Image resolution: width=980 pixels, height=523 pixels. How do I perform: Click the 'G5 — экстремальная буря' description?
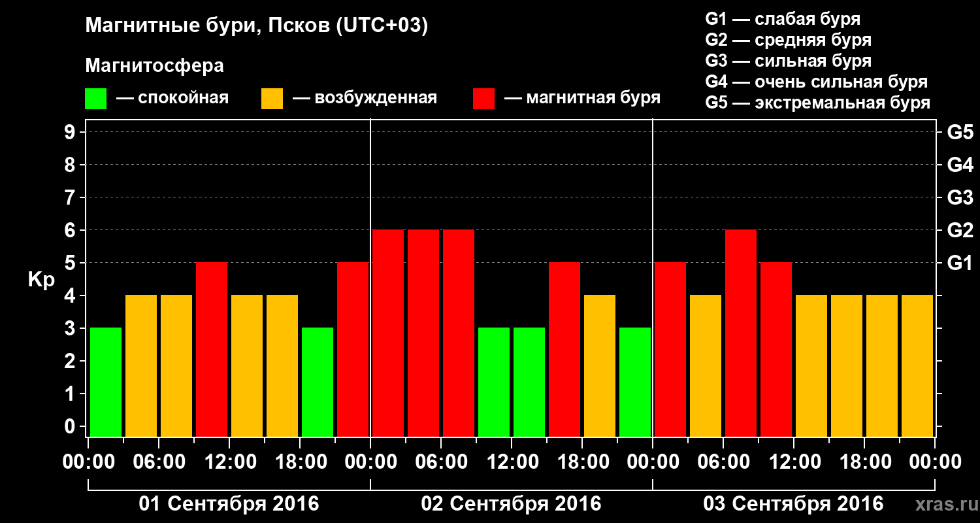(x=817, y=103)
